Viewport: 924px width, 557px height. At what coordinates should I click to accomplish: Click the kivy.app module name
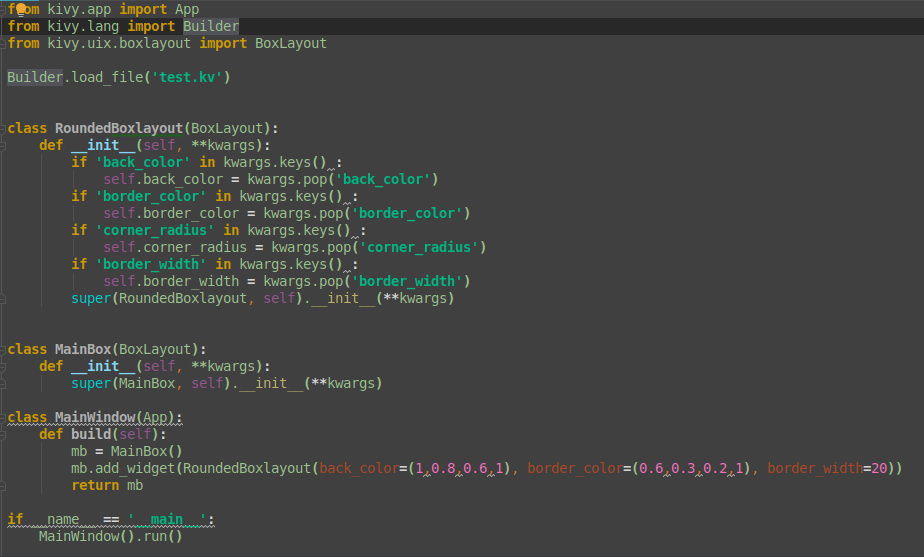click(x=79, y=9)
